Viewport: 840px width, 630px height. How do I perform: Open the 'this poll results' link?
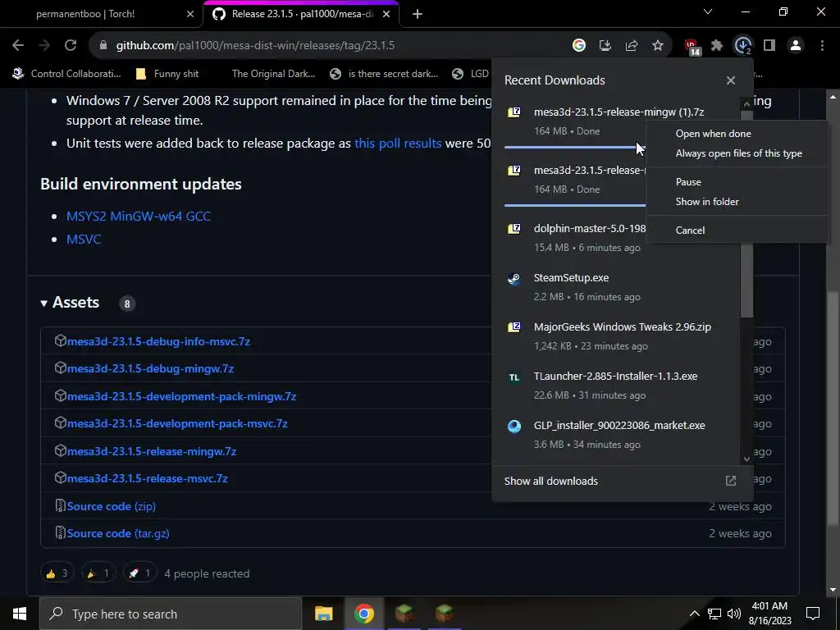(x=398, y=144)
